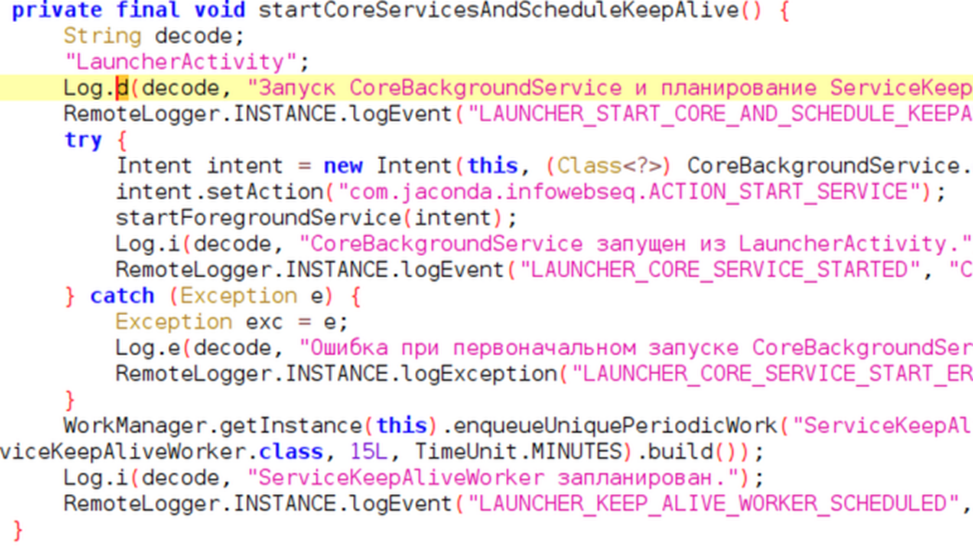Click the ACTION_START_SERVICE string
The width and height of the screenshot is (973, 551).
tap(628, 192)
